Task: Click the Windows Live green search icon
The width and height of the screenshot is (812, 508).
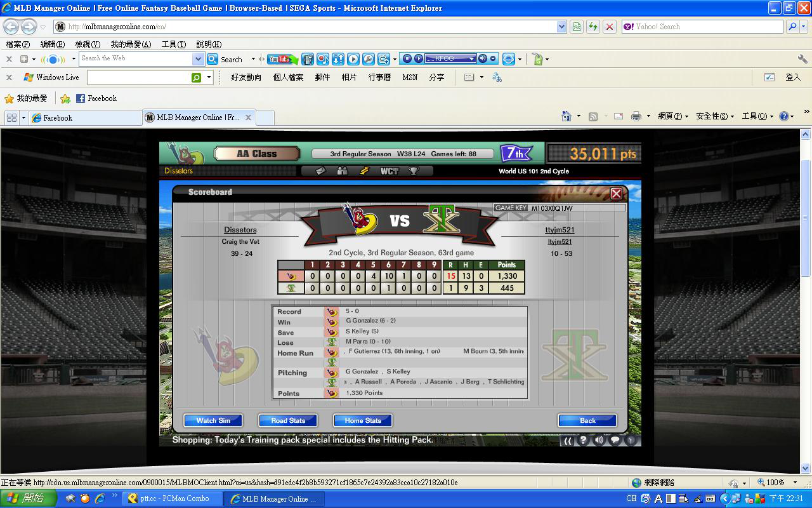Action: pos(197,77)
